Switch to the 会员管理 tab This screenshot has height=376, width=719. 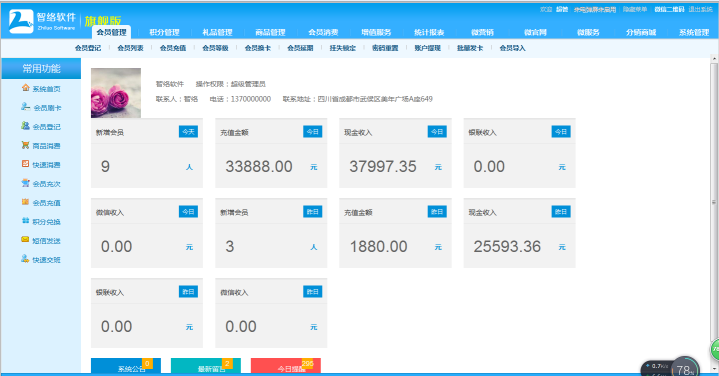pos(111,32)
